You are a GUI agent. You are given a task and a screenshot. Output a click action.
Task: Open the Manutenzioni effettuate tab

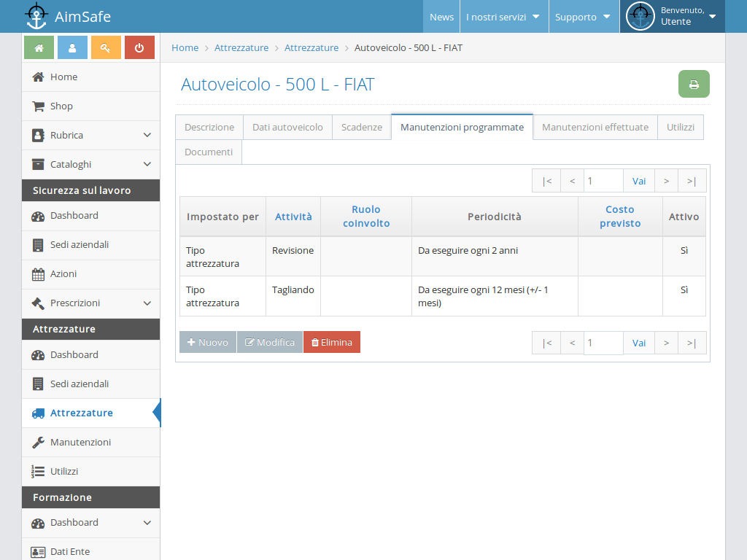[595, 127]
